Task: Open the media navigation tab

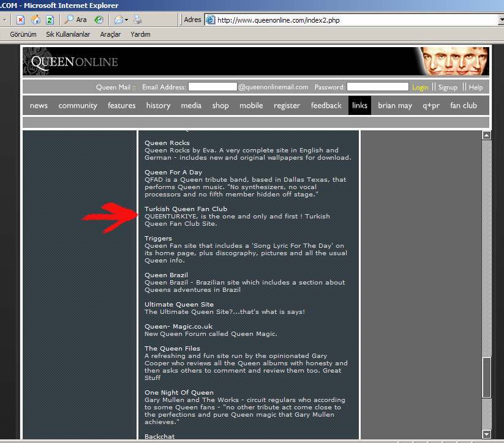Action: point(191,105)
